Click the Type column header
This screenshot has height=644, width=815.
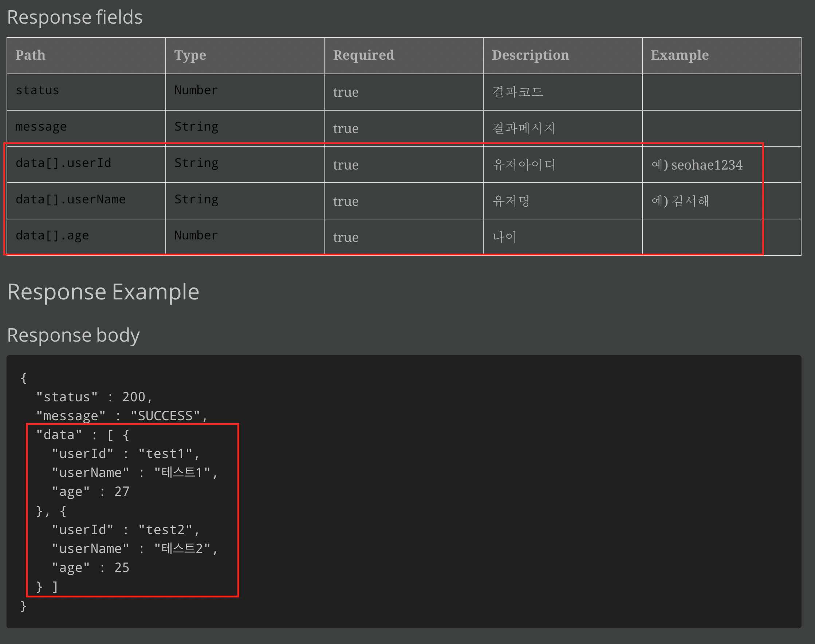[x=190, y=55]
